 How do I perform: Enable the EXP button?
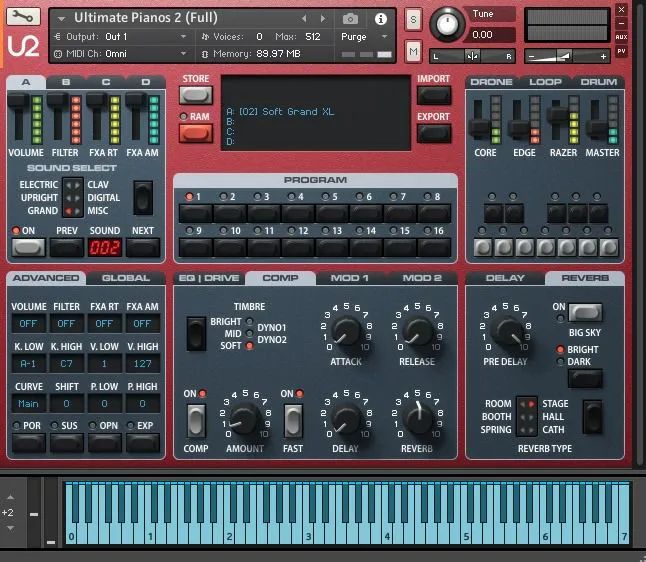[143, 443]
